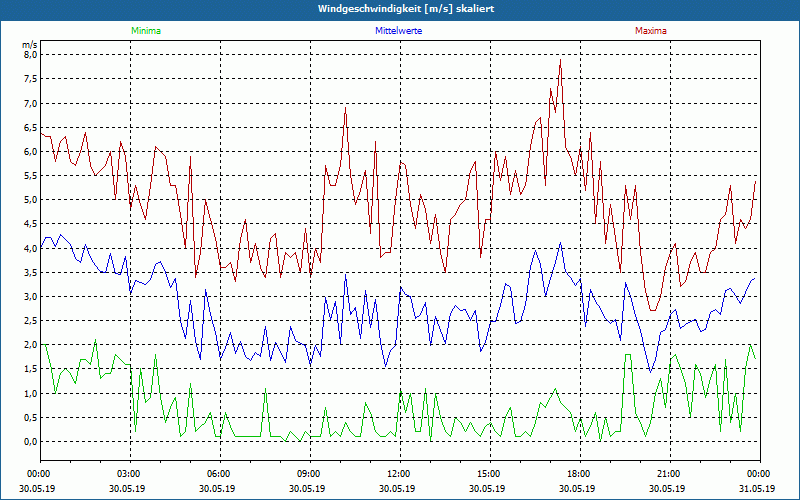Click the 3,0 y-axis value
This screenshot has height=500, width=800.
(31, 296)
